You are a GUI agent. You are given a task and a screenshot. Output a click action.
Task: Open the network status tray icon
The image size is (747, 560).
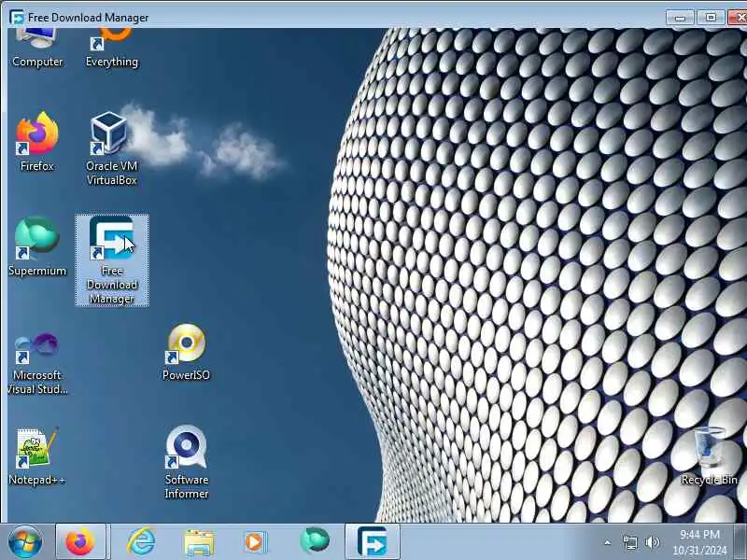pyautogui.click(x=629, y=542)
